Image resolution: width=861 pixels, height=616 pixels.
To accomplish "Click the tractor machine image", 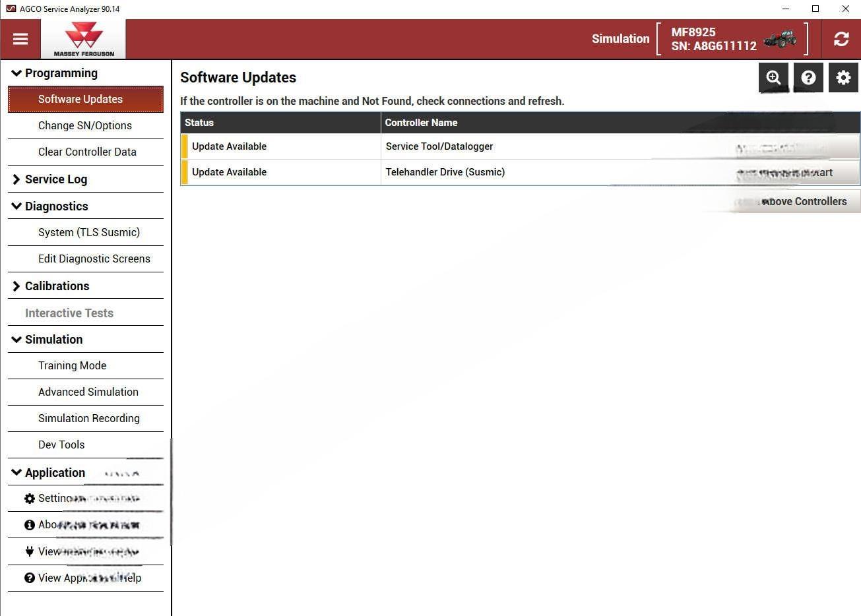I will (780, 39).
